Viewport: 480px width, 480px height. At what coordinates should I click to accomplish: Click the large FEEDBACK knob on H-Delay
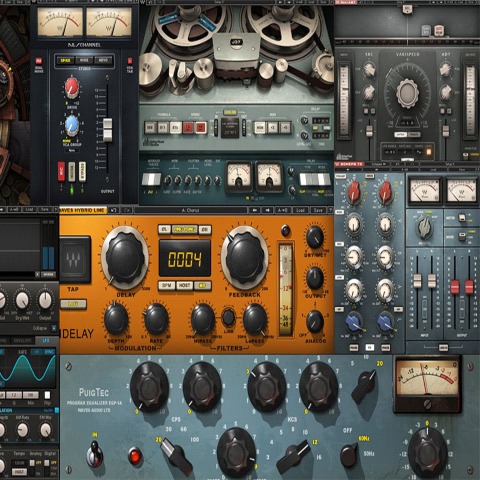coord(245,258)
